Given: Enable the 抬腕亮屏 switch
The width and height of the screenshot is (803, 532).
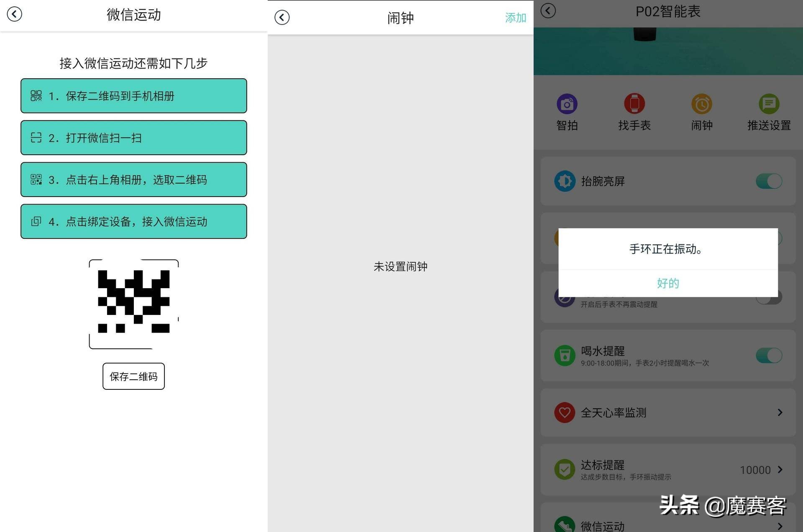Looking at the screenshot, I should point(769,181).
